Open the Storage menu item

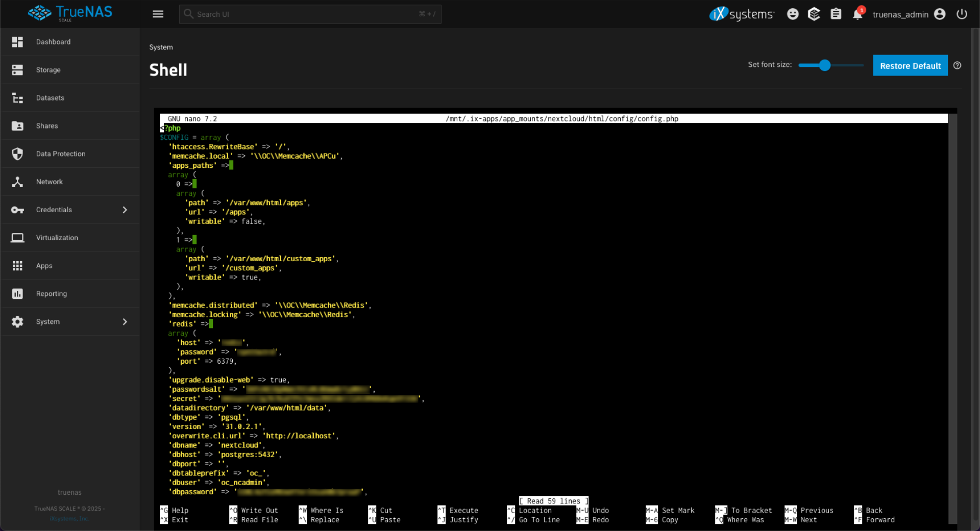(x=70, y=70)
